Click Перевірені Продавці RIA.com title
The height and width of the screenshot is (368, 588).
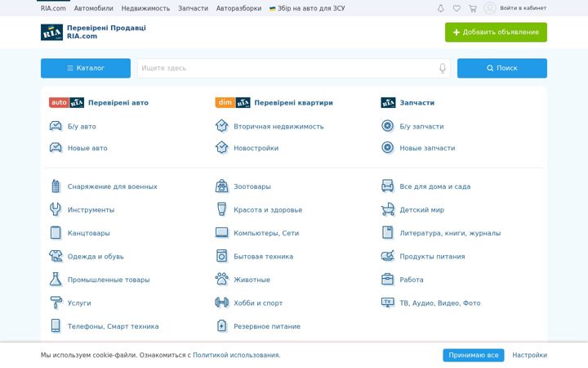click(106, 32)
